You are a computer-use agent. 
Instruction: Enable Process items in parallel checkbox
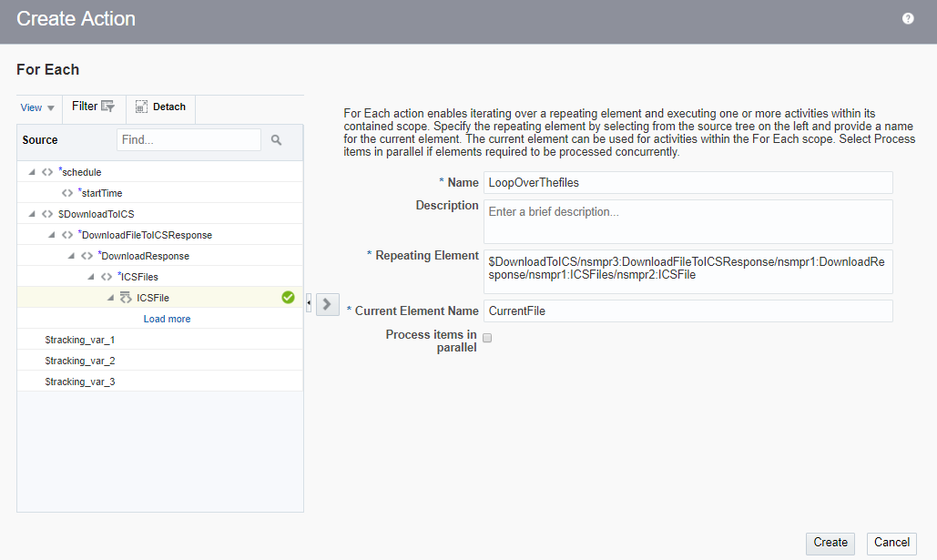pos(487,338)
